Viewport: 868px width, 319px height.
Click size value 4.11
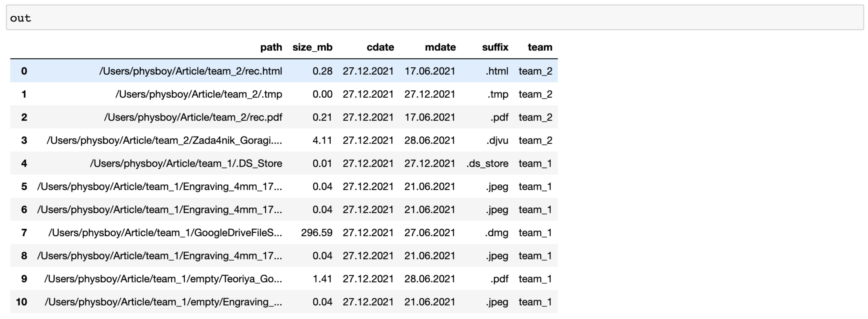click(323, 140)
